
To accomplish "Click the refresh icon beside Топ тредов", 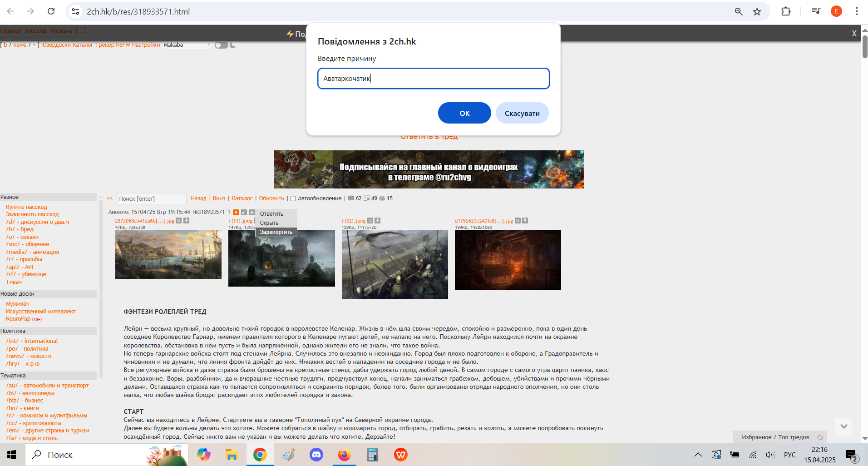I will tap(820, 438).
